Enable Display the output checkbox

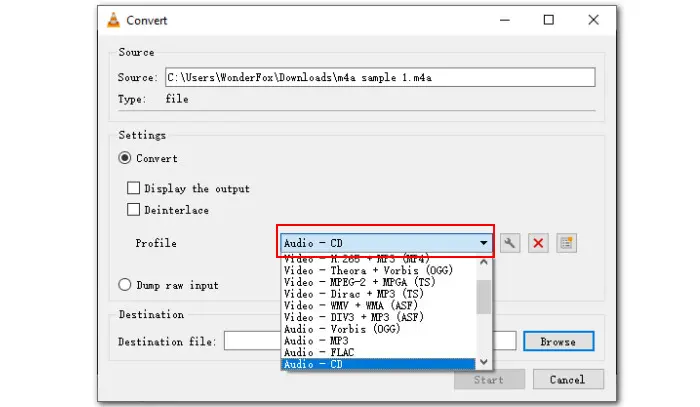pyautogui.click(x=133, y=188)
